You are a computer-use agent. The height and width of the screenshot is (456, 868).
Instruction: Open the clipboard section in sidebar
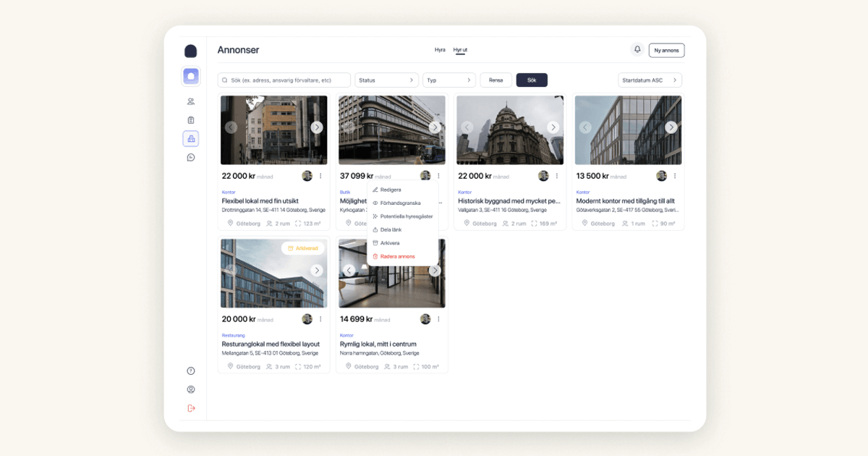[x=191, y=120]
